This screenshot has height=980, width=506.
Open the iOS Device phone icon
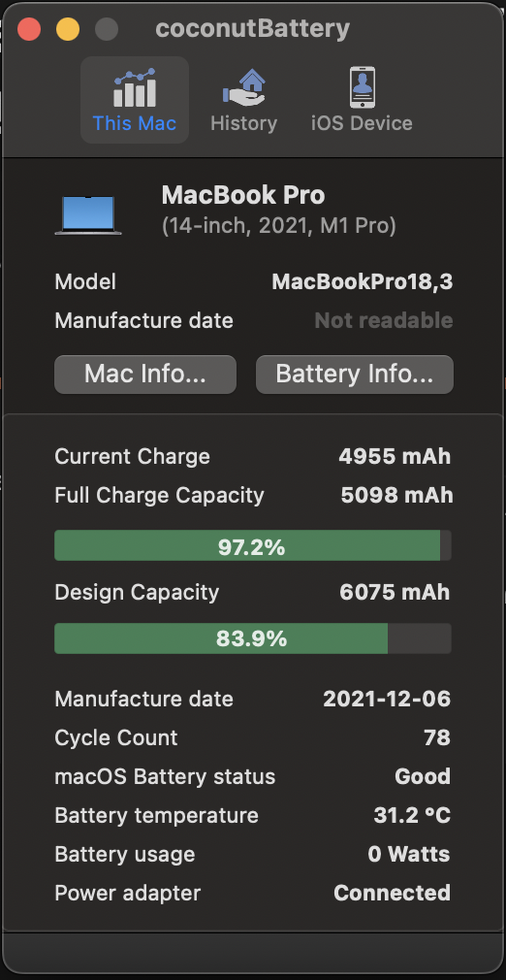tap(363, 87)
